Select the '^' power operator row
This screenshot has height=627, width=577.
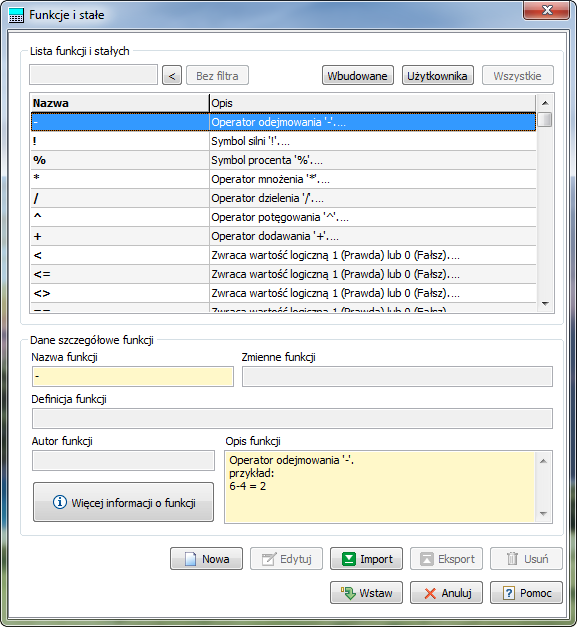[283, 217]
